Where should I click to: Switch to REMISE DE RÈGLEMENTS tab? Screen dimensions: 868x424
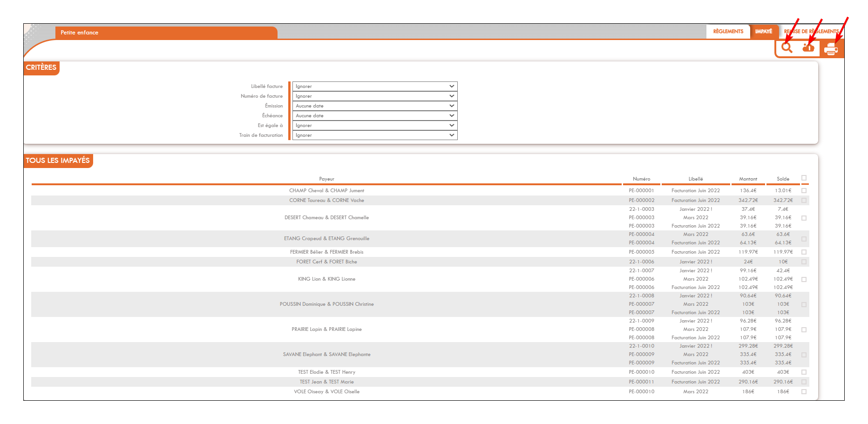tap(812, 31)
